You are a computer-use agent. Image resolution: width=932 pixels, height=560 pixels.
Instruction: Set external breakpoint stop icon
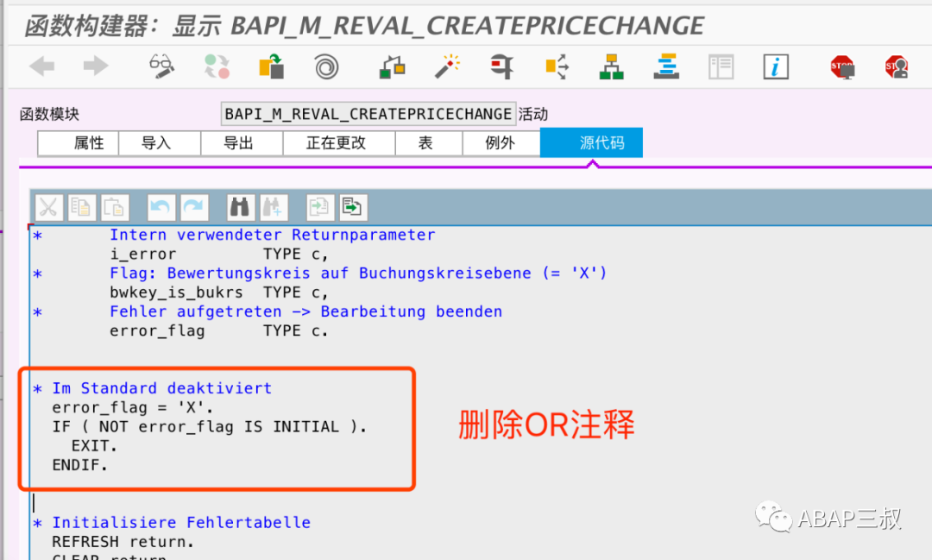tap(897, 66)
